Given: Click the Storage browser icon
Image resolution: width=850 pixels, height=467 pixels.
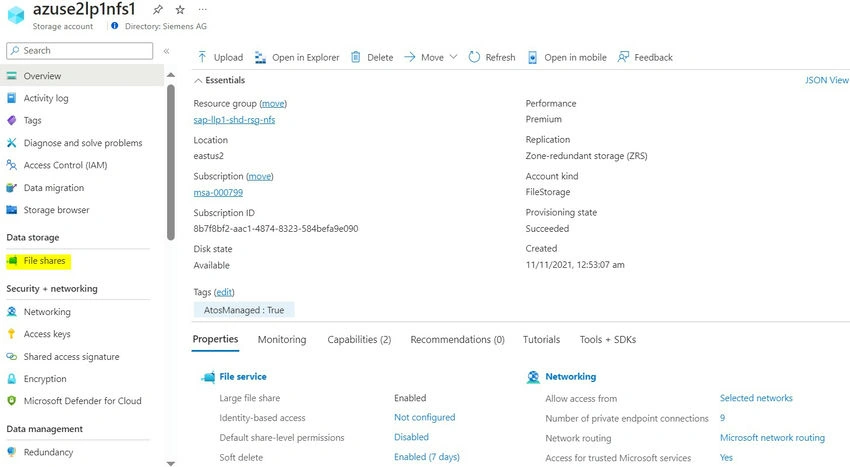Looking at the screenshot, I should coord(11,210).
